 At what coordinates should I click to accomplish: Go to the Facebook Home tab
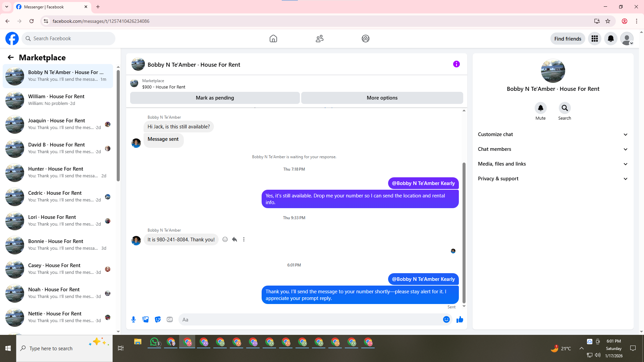pos(273,39)
